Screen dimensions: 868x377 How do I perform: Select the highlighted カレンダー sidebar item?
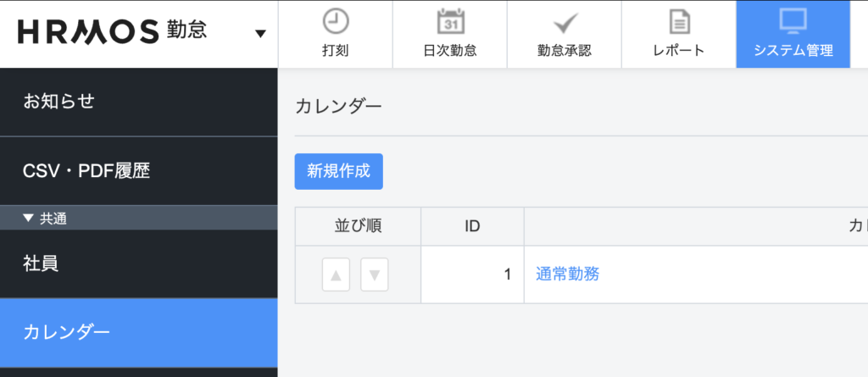tap(66, 331)
